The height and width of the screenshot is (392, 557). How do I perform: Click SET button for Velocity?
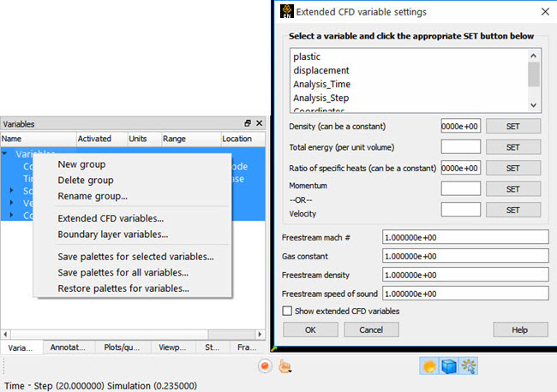(513, 210)
